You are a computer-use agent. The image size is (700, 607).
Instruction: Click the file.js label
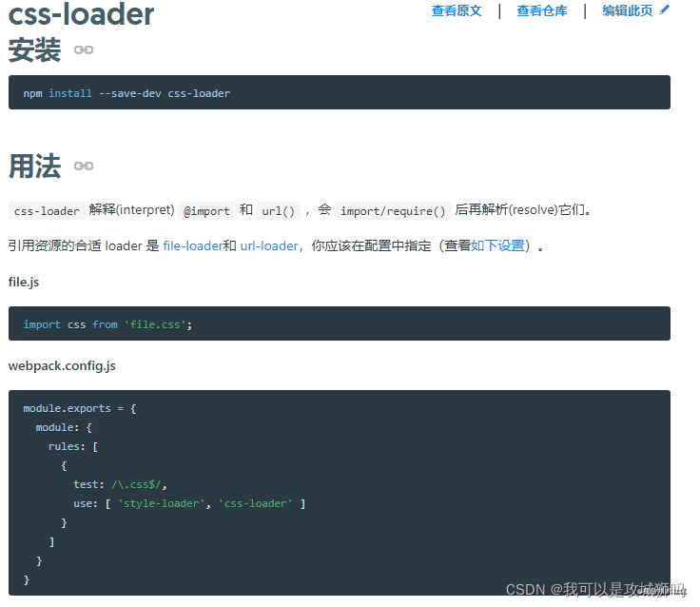tap(24, 283)
